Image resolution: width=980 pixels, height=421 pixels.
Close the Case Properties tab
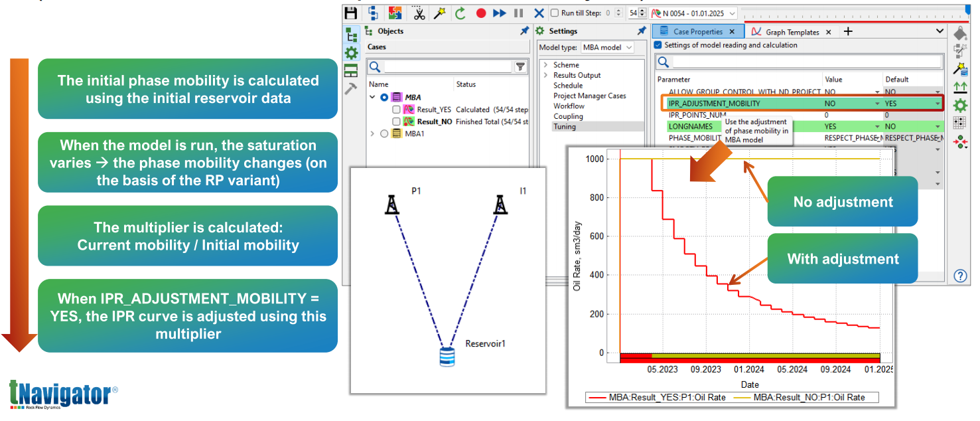(x=732, y=32)
